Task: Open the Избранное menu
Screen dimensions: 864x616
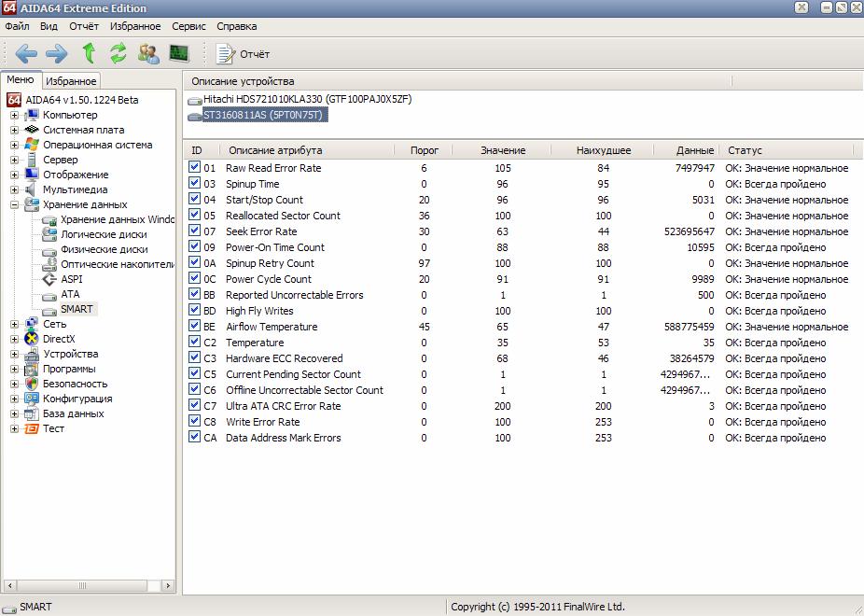Action: [135, 26]
